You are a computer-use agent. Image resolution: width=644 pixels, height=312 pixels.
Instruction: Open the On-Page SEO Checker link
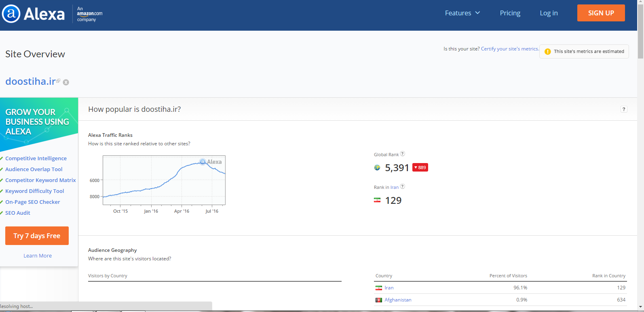point(33,202)
